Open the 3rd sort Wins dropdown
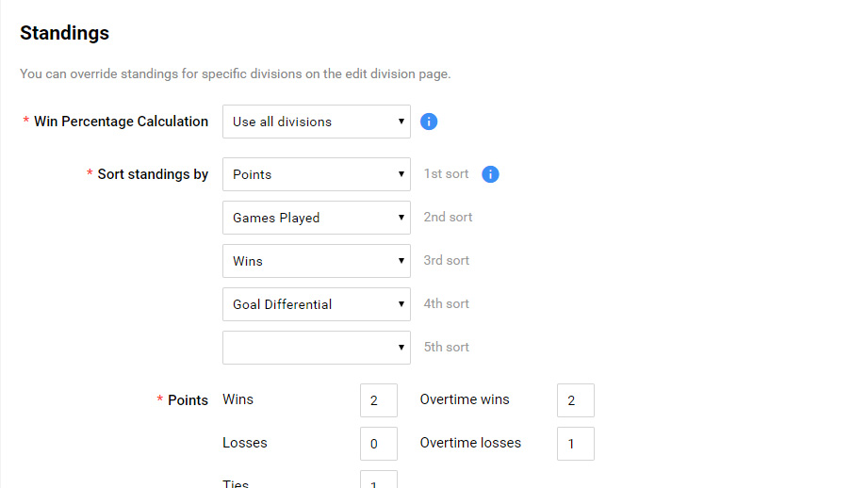 pos(316,261)
